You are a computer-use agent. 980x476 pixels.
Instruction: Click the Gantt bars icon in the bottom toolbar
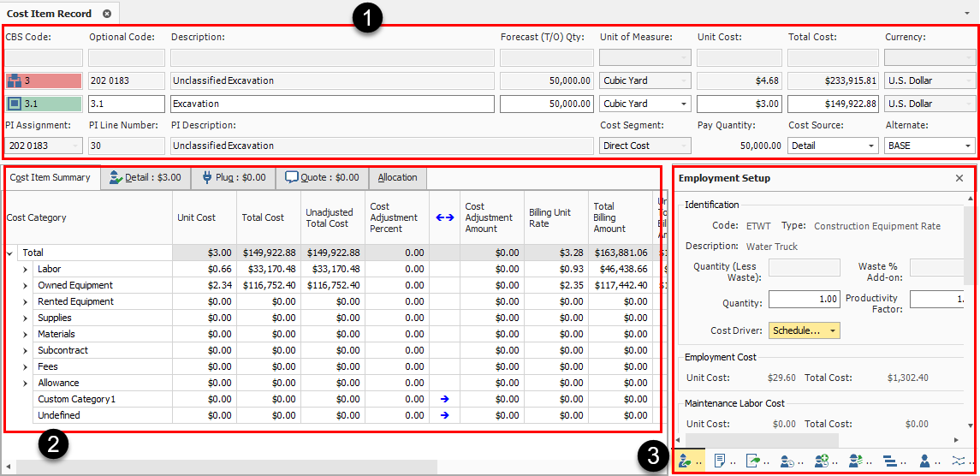[x=889, y=461]
